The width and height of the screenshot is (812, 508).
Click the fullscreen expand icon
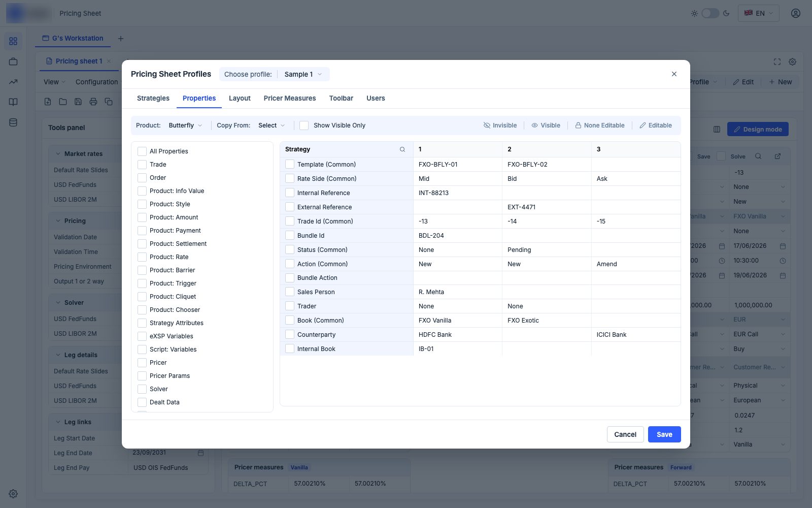click(x=777, y=61)
